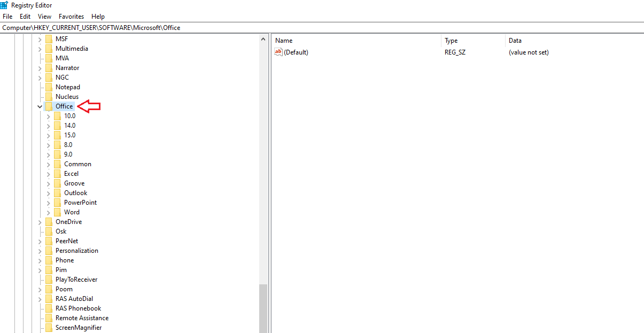This screenshot has height=333, width=644.
Task: Select the Remote Assistance key
Action: 82,318
